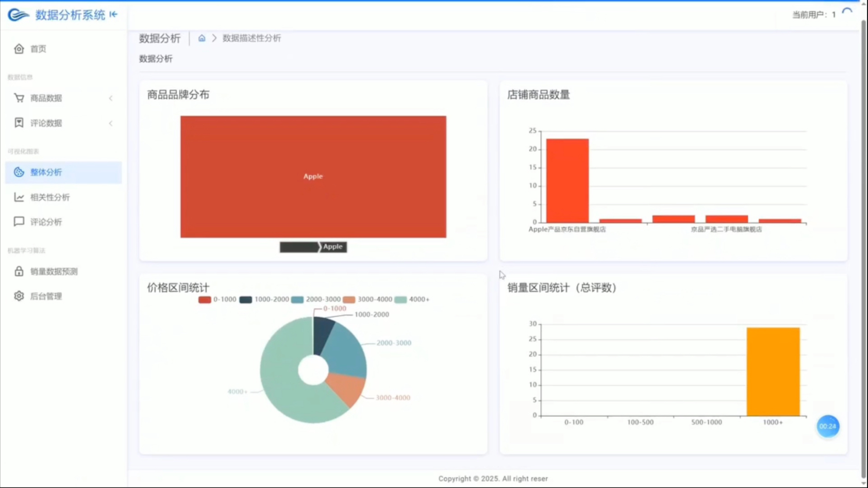The image size is (868, 488).
Task: Expand the 评论数据 submenu chevron
Action: [111, 123]
